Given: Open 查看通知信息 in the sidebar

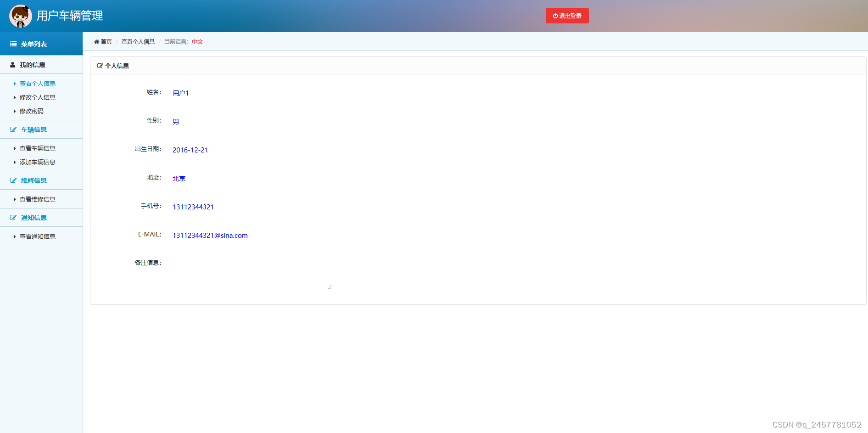Looking at the screenshot, I should [37, 236].
